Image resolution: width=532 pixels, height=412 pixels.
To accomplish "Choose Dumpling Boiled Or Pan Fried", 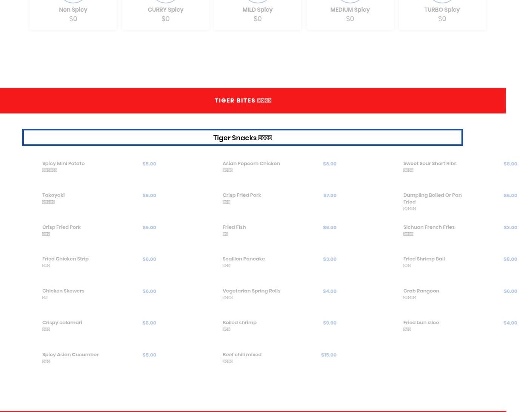I will coord(432,198).
